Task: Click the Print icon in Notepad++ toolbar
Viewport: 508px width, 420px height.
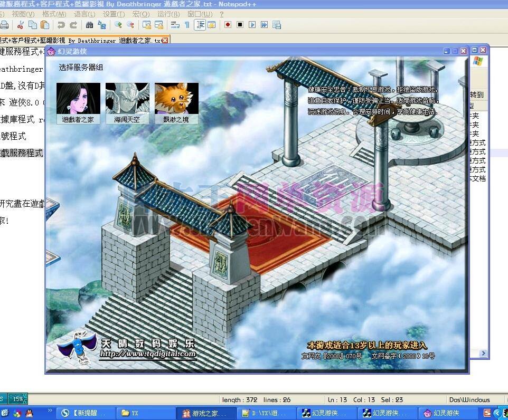Action: pos(4,25)
